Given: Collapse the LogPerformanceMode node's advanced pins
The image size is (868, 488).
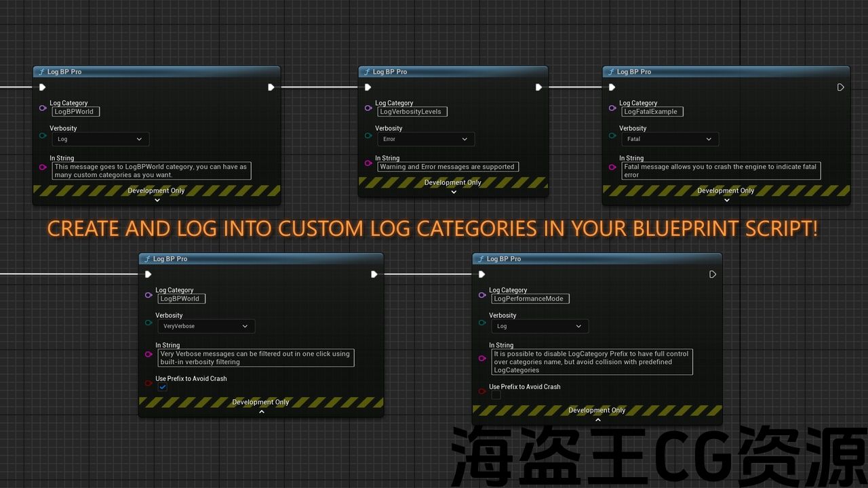Looking at the screenshot, I should point(597,420).
